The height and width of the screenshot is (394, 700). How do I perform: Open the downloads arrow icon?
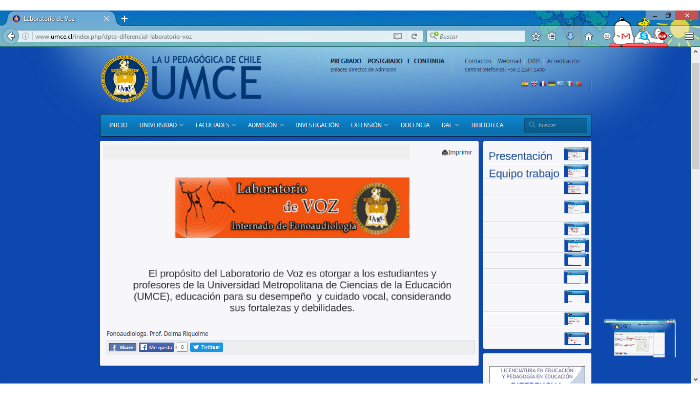571,37
